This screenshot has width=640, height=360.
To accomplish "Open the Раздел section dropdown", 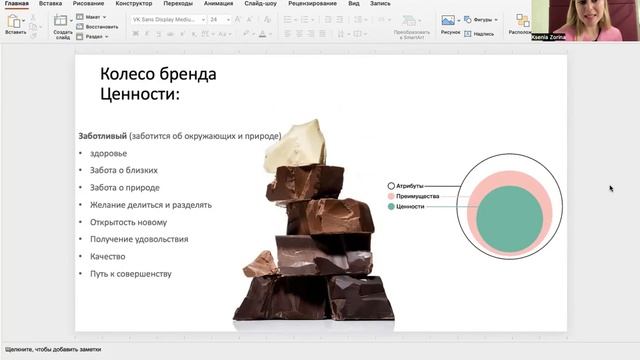I will click(92, 36).
